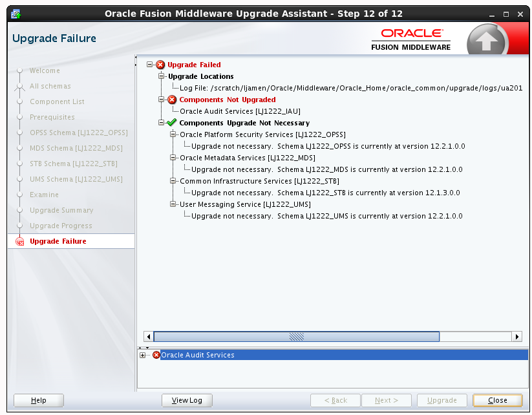
Task: Select the Component List step
Action: coord(57,101)
